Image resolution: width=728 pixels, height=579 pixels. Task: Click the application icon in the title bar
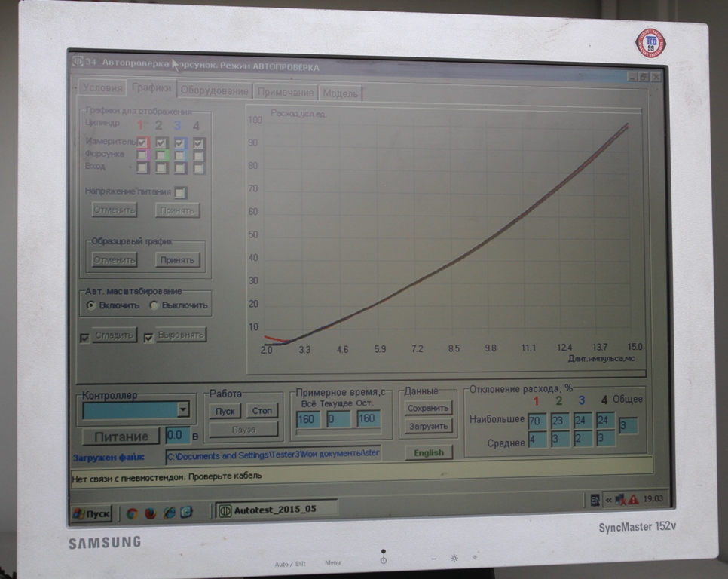[77, 63]
